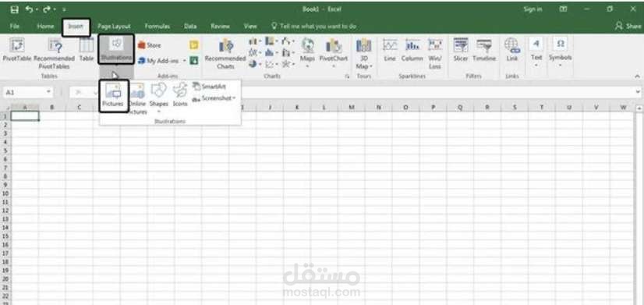Screen dimensions: 644x305
Task: Click the vertical scrollbar up arrow
Action: (639, 108)
